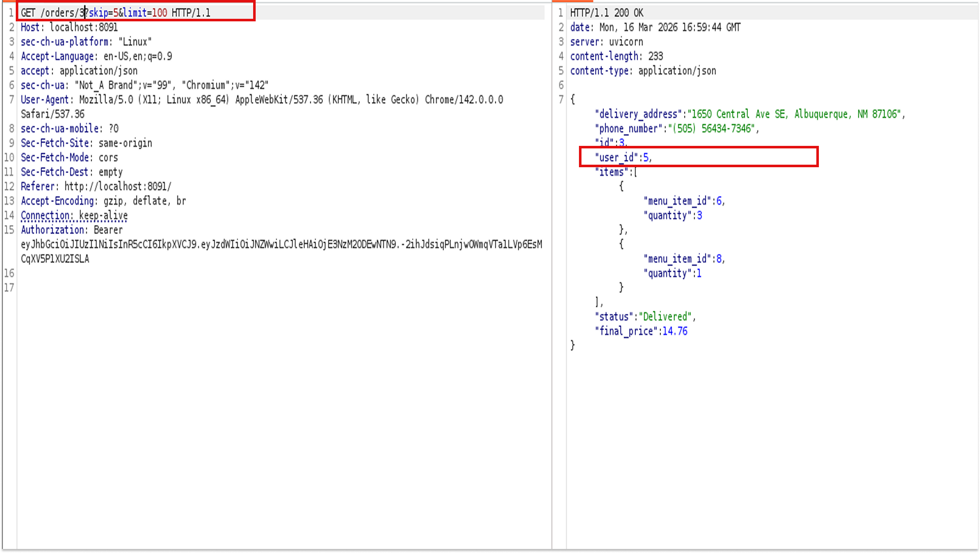Click the HTTP/1.1 200 OK status line
980x553 pixels.
click(x=606, y=13)
